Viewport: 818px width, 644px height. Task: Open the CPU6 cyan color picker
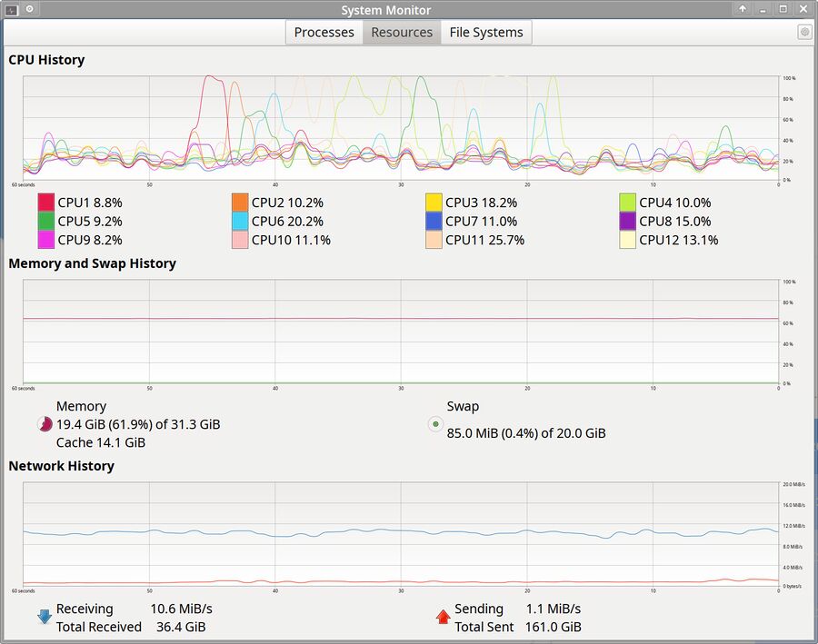pyautogui.click(x=240, y=221)
